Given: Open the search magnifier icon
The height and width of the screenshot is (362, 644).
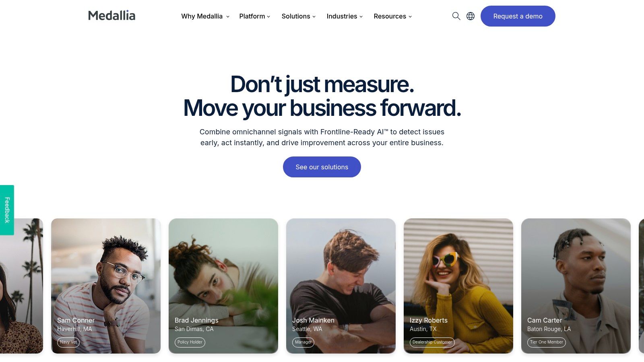Looking at the screenshot, I should click(x=456, y=16).
